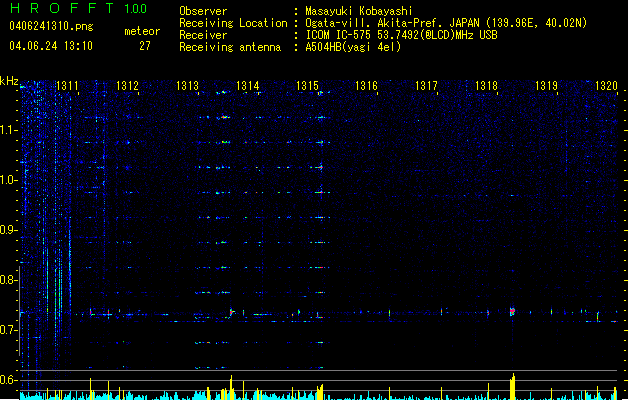Click the Receiving Location label
Image resolution: width=629 pixels, height=400 pixels.
click(x=233, y=23)
